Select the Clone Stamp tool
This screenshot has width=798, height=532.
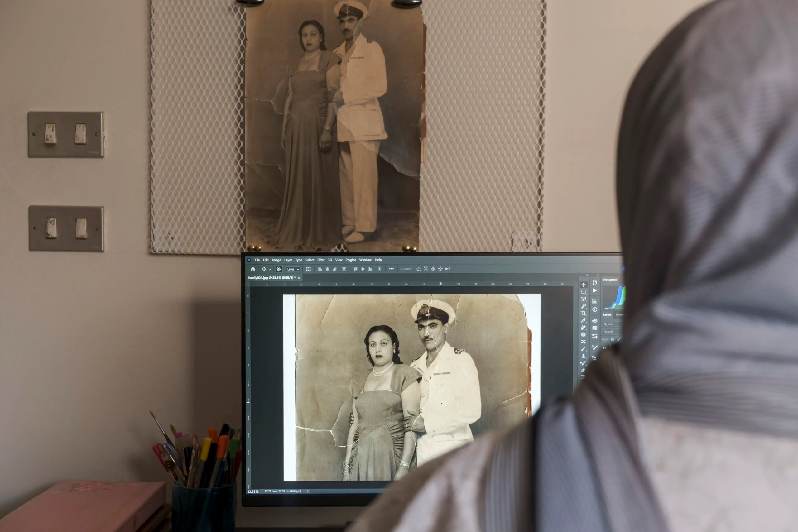[x=583, y=356]
